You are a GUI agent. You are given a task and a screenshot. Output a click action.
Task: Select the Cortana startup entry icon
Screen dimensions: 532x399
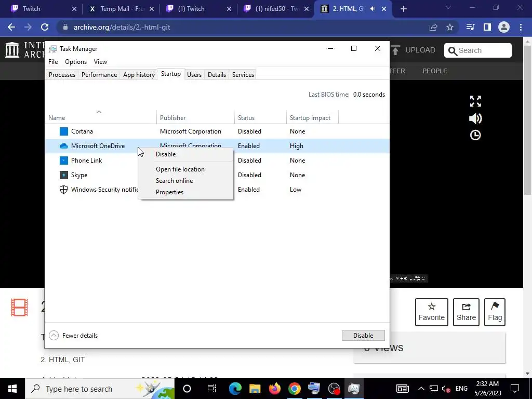pyautogui.click(x=64, y=131)
